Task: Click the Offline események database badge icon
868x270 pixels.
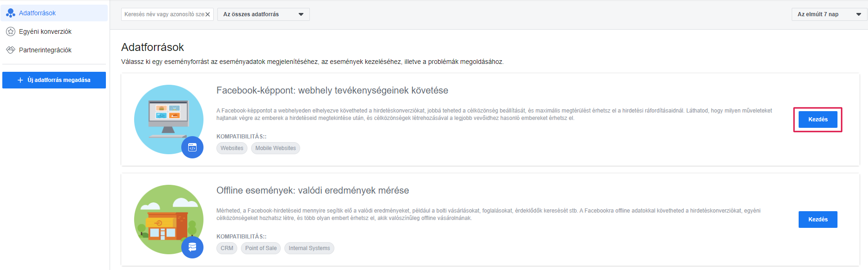Action: tap(192, 247)
